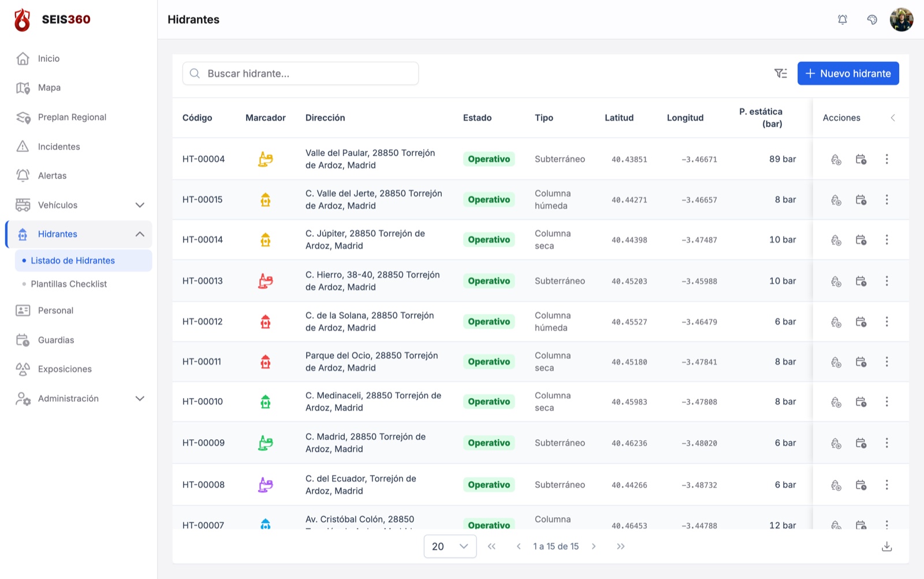Image resolution: width=924 pixels, height=579 pixels.
Task: Download the hydrant list via export icon
Action: (887, 547)
